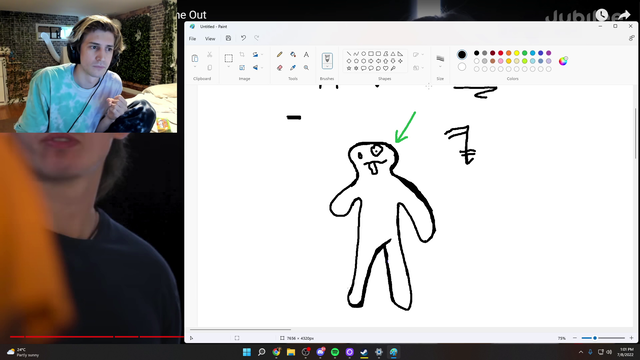The width and height of the screenshot is (640, 360).
Task: Open the Windows Start menu
Action: (x=247, y=352)
